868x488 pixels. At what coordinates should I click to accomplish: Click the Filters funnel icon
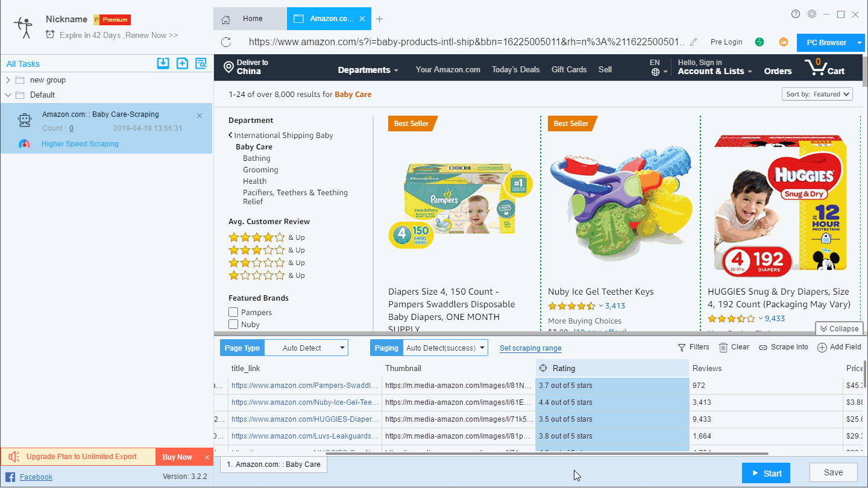[682, 347]
